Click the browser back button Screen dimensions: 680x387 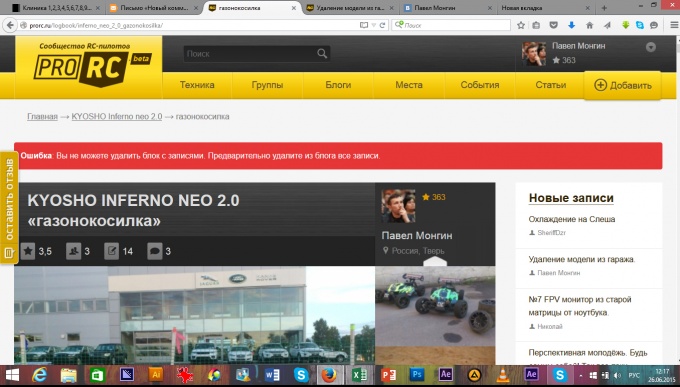[10, 25]
